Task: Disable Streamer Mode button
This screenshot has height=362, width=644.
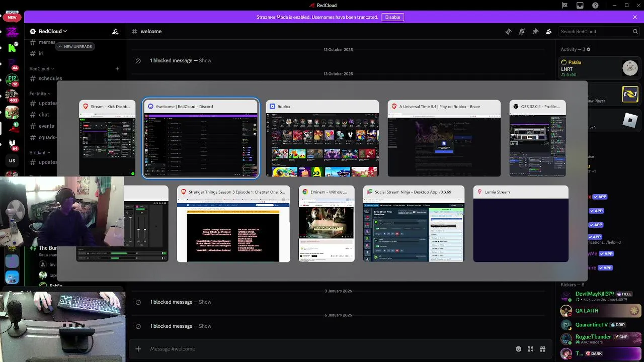Action: [392, 17]
